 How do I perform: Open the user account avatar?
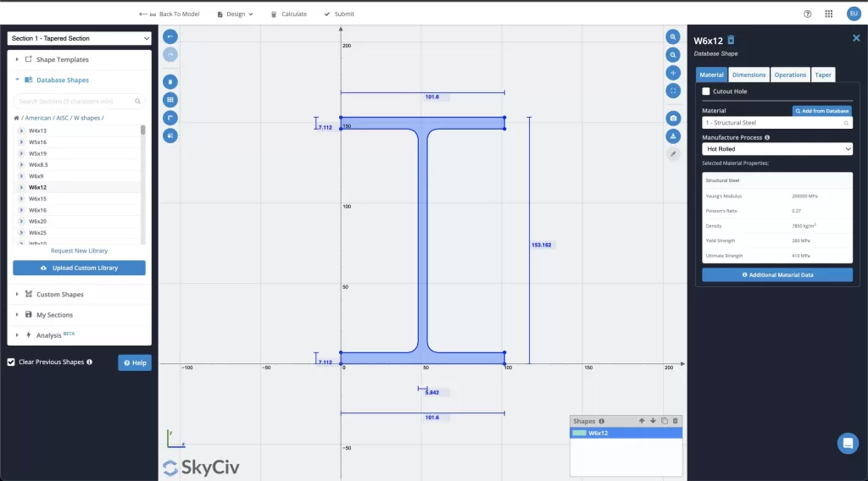(x=854, y=14)
